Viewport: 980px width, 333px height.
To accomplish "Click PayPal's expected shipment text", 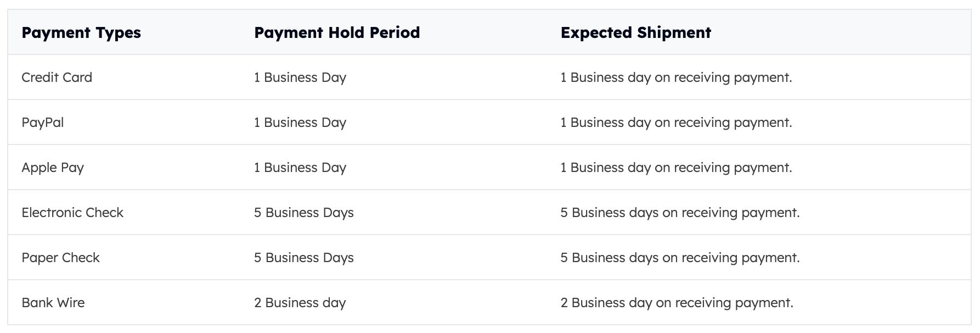I will click(676, 123).
